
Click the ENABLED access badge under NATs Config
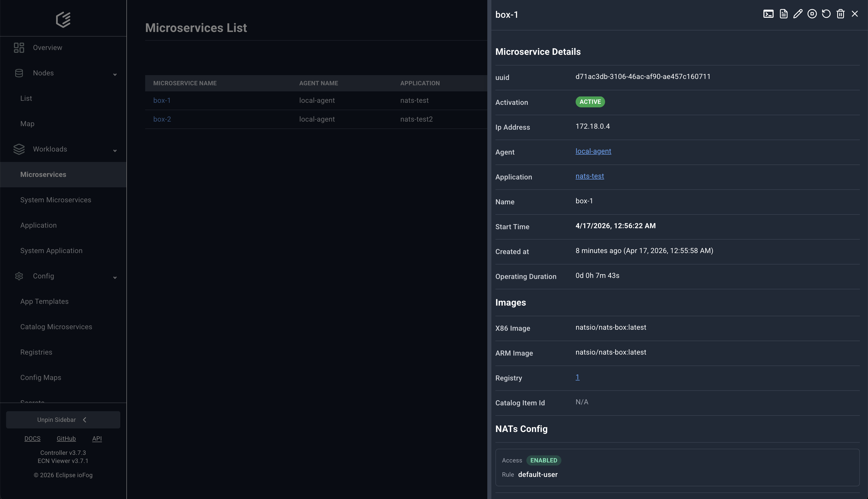tap(543, 460)
